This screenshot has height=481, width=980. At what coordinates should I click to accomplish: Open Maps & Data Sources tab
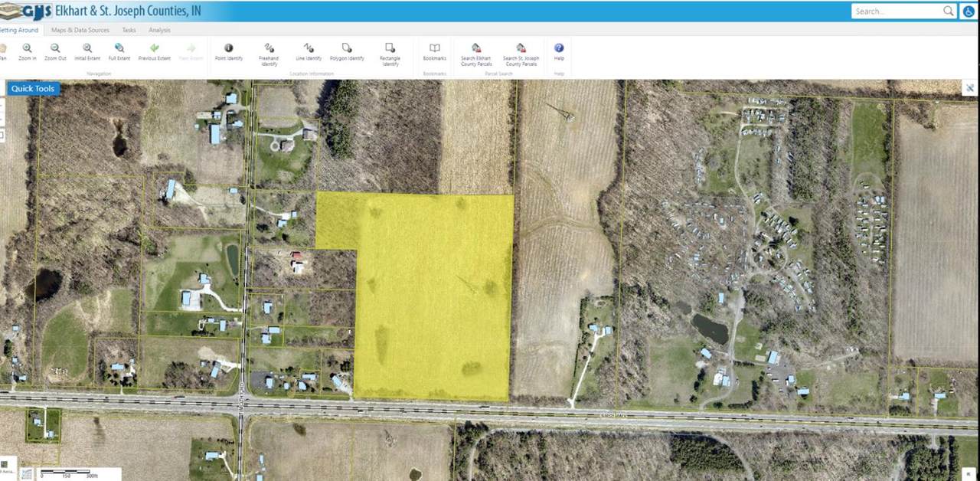(x=80, y=30)
